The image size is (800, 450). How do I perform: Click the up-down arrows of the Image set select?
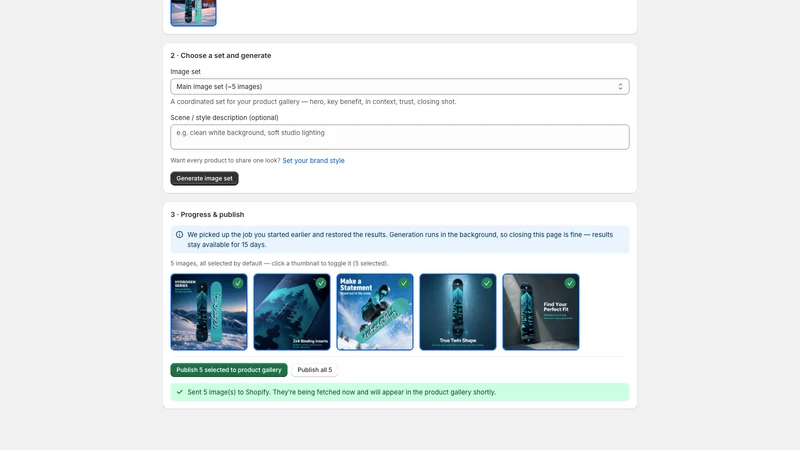620,87
